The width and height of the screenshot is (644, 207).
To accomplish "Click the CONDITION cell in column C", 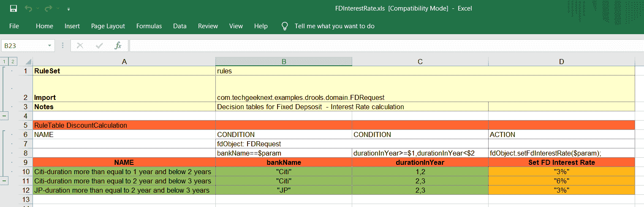I will click(420, 134).
